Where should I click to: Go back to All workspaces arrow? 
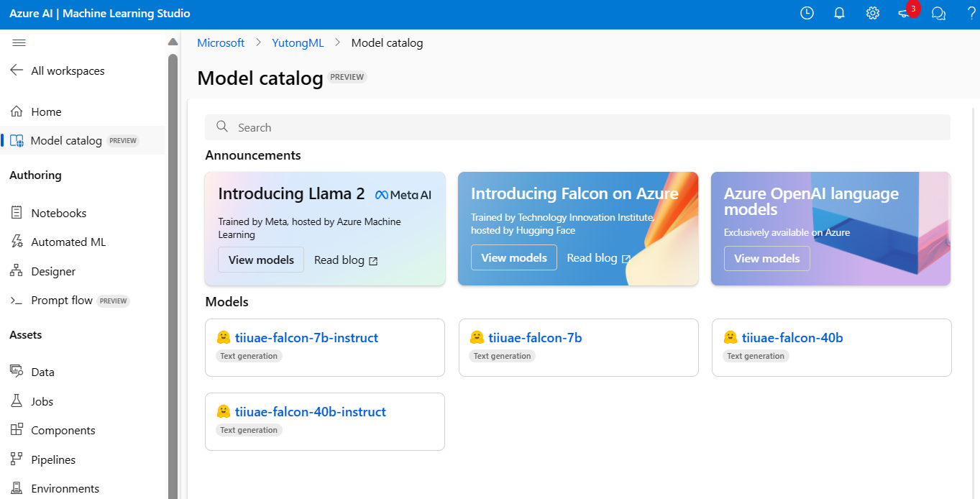click(17, 70)
